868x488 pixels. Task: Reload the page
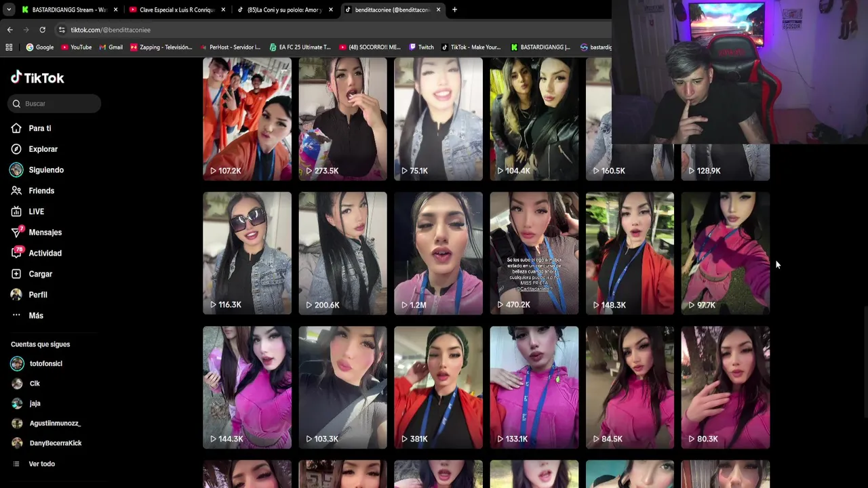(42, 30)
